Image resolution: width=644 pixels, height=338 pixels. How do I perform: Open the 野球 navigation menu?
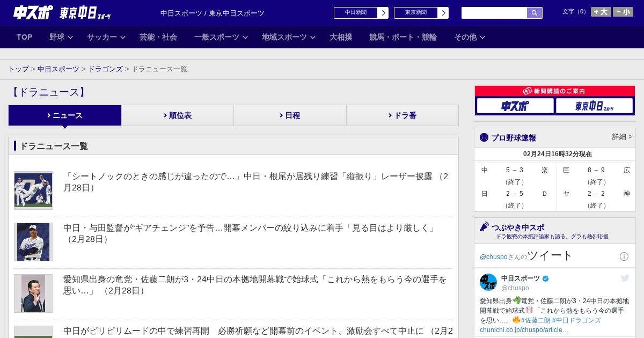point(57,37)
